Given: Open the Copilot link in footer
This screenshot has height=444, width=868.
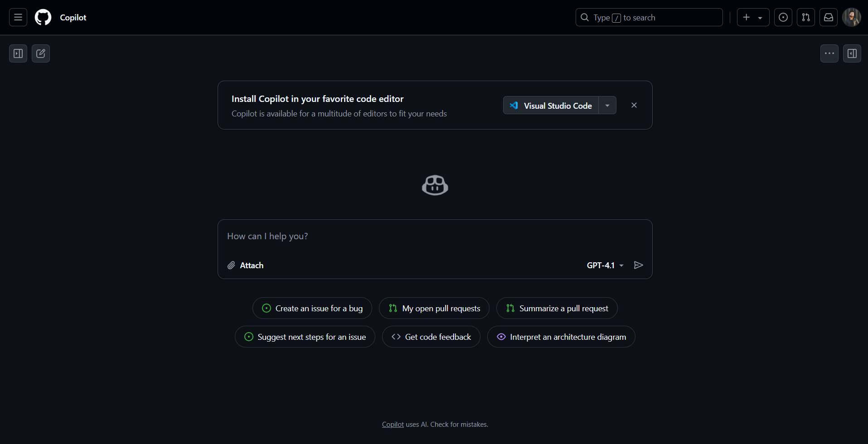Looking at the screenshot, I should [x=393, y=425].
